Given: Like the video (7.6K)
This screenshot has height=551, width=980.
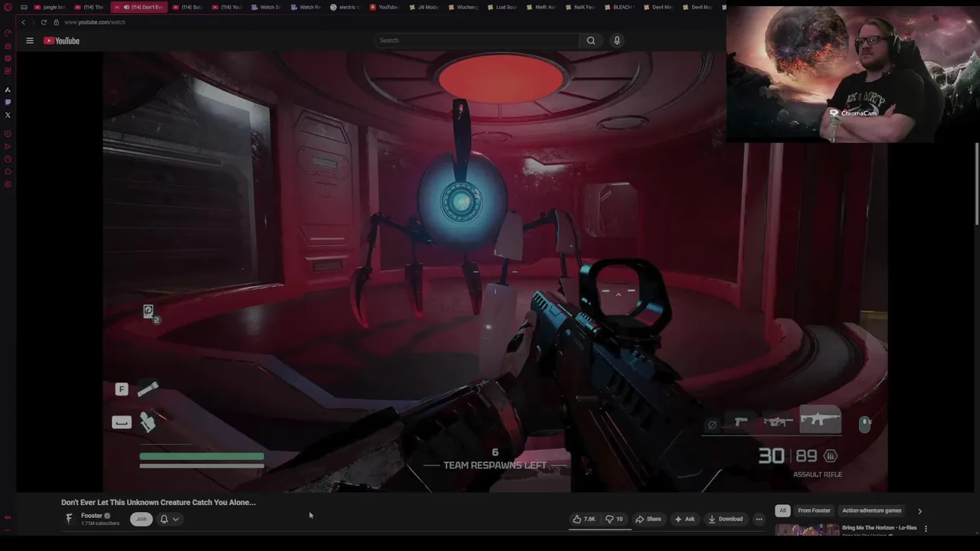Looking at the screenshot, I should point(584,519).
